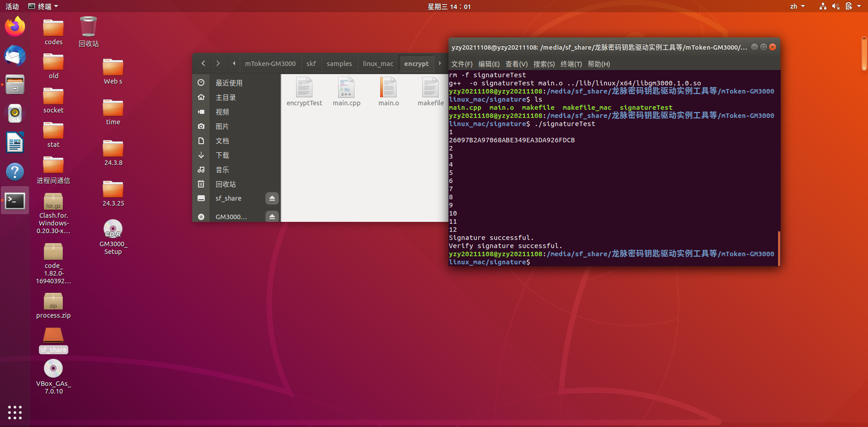Screen dimensions: 868x427
Task: Open sf_share in the Files sidebar
Action: point(229,198)
